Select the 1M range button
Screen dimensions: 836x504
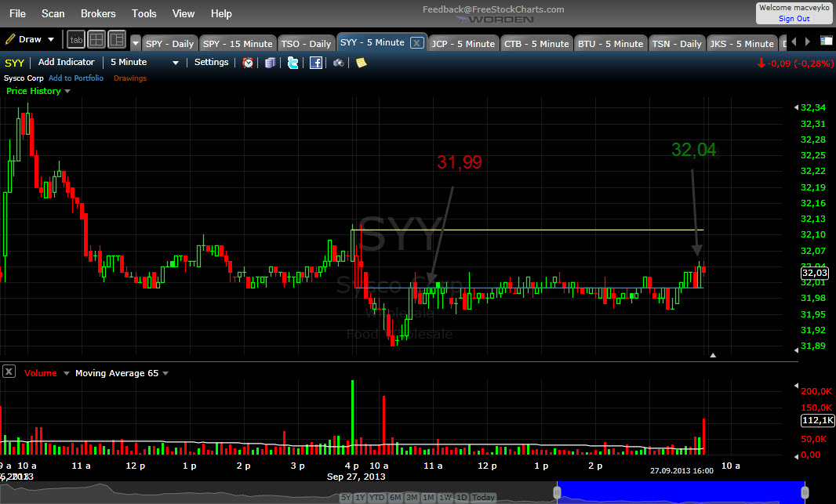[428, 498]
